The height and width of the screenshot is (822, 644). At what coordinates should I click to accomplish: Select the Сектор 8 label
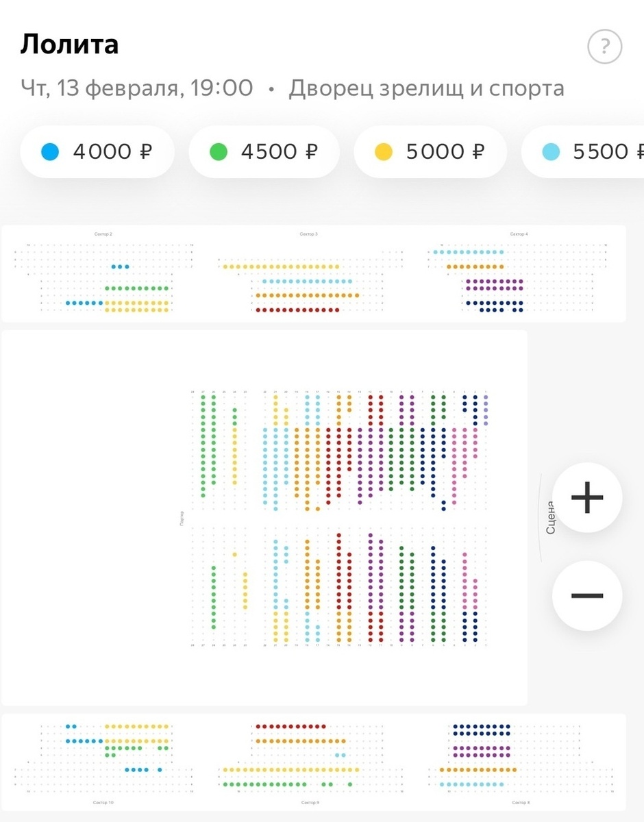point(520,802)
